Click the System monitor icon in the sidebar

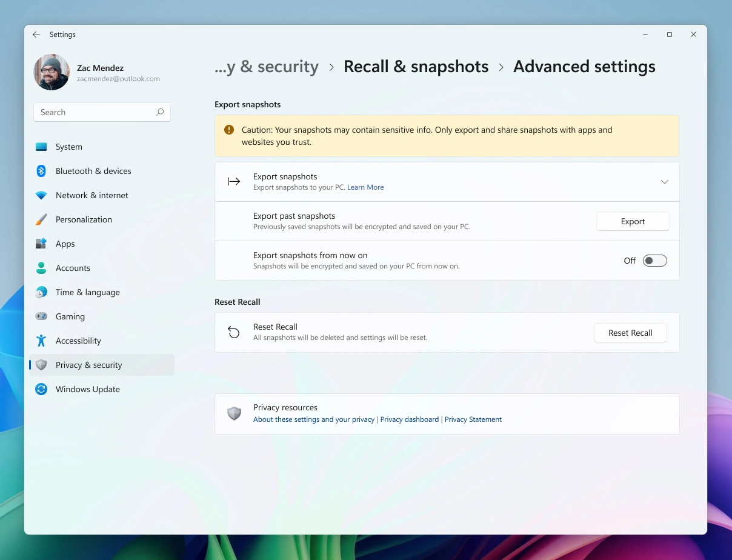pyautogui.click(x=41, y=147)
